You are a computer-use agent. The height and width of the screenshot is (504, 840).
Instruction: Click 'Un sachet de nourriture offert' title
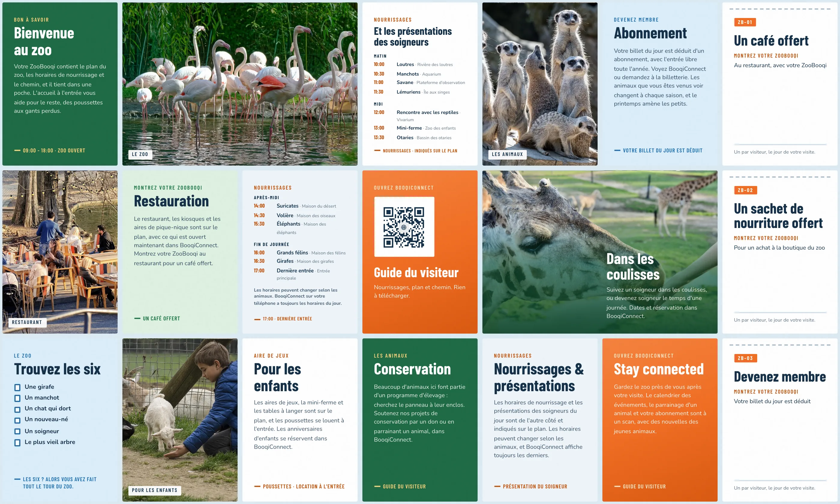point(778,216)
